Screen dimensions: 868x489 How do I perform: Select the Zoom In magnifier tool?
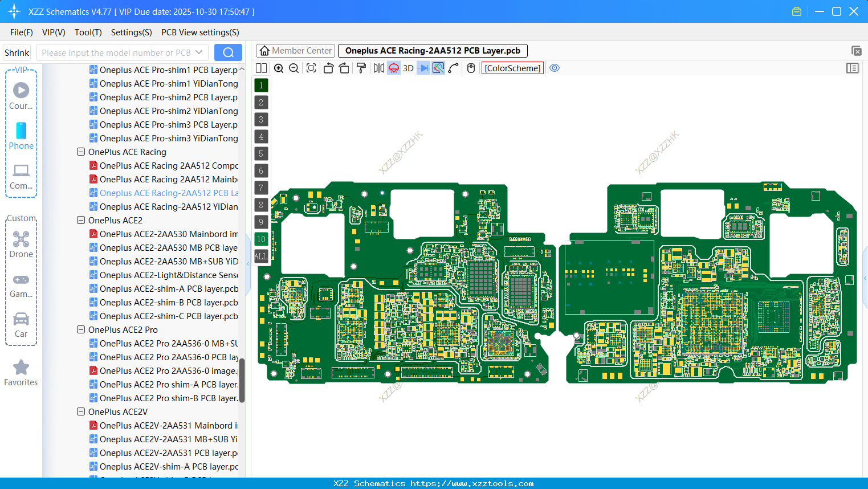[279, 68]
